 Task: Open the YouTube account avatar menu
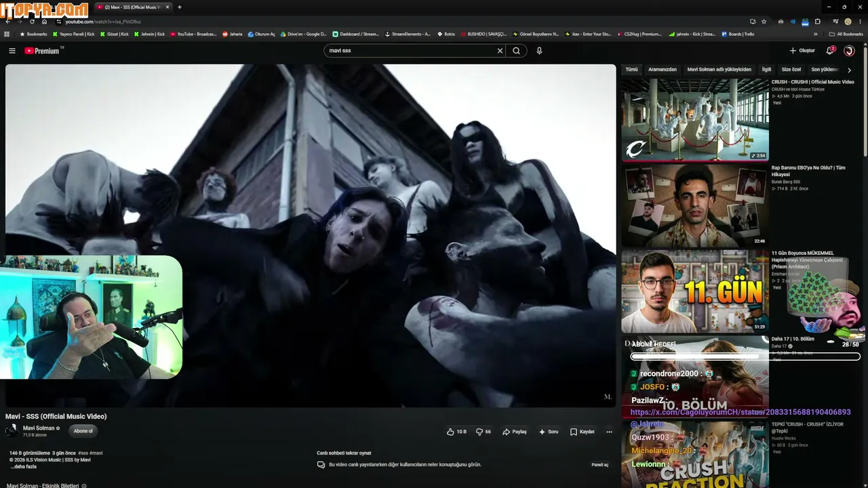click(x=849, y=51)
